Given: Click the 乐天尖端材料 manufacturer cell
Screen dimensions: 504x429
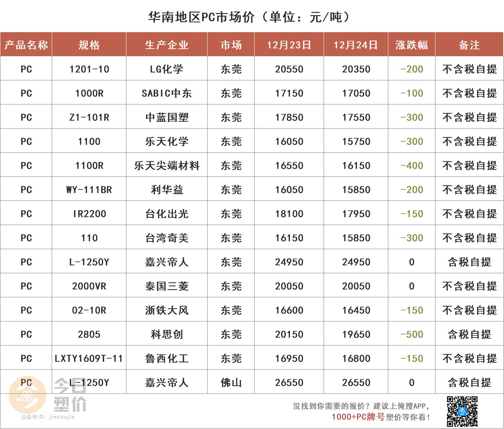Looking at the screenshot, I should point(167,166).
